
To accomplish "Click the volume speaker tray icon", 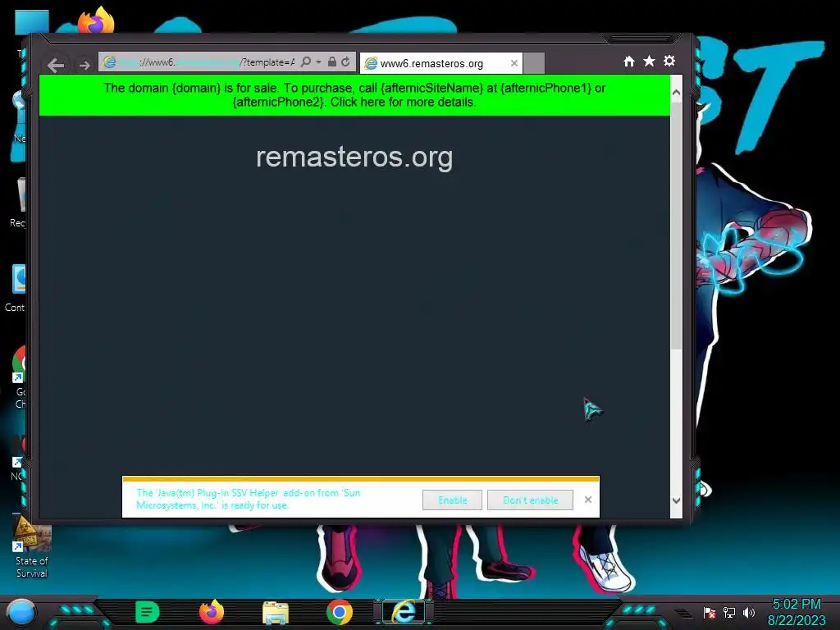I will pos(748,612).
